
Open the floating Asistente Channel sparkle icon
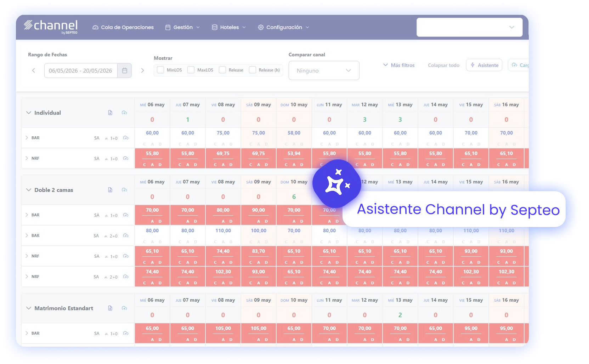point(337,183)
